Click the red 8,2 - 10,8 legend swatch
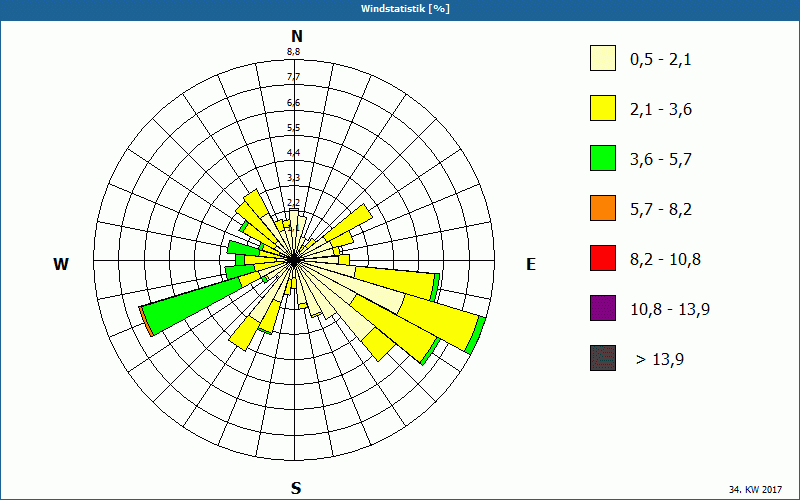This screenshot has height=500, width=800. click(603, 258)
